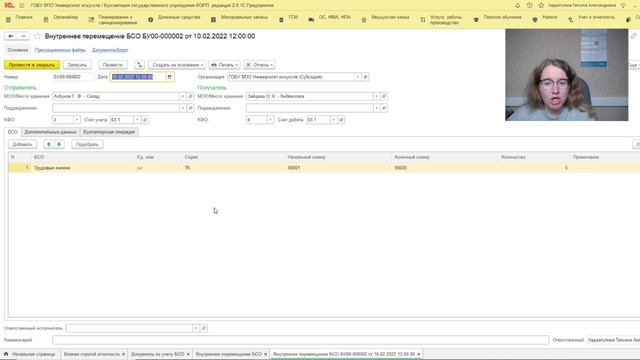Viewport: 640px width, 360px height.
Task: Switch to Начальная страница tab
Action: click(30, 354)
